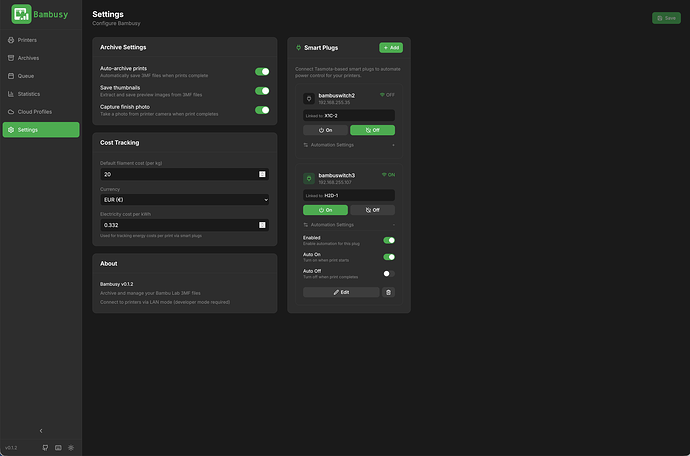
Task: Open the Currency EUR dropdown
Action: click(x=184, y=200)
